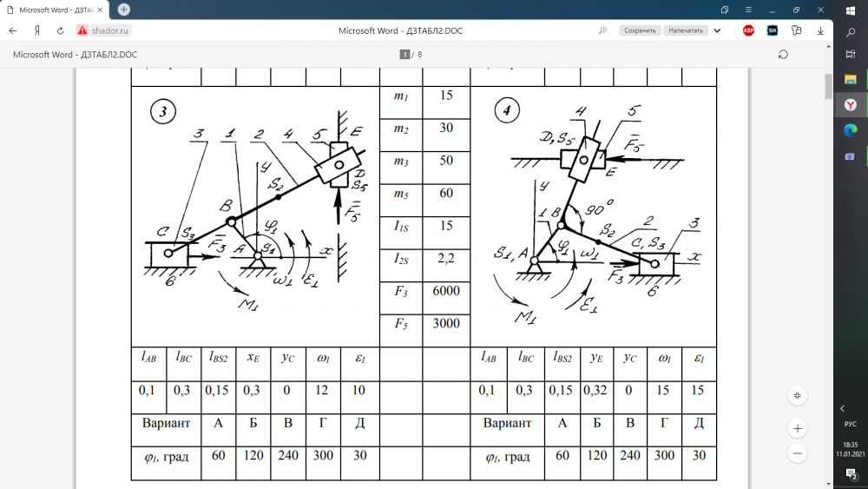Viewport: 868px width, 489px height.
Task: Open Microsoft Edge from taskbar
Action: coord(851,130)
